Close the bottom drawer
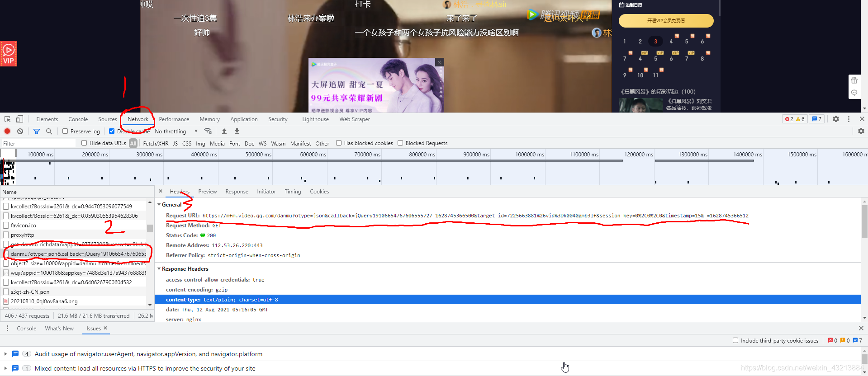 (861, 328)
